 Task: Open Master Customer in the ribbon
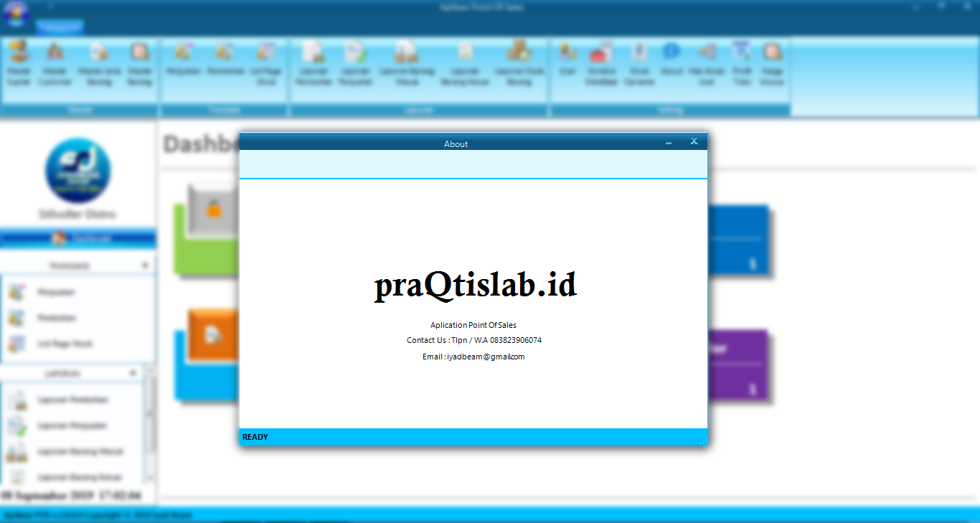(x=55, y=63)
